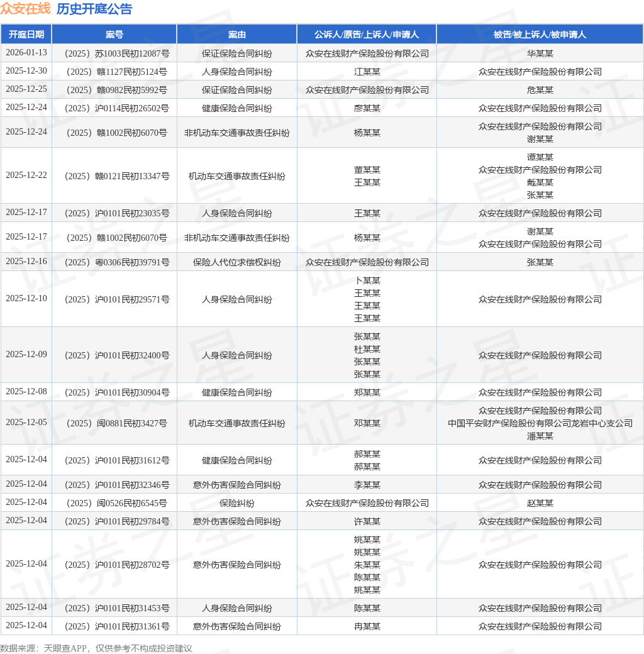Click the 数据来源 footer note
The width and height of the screenshot is (644, 654).
coord(96,648)
